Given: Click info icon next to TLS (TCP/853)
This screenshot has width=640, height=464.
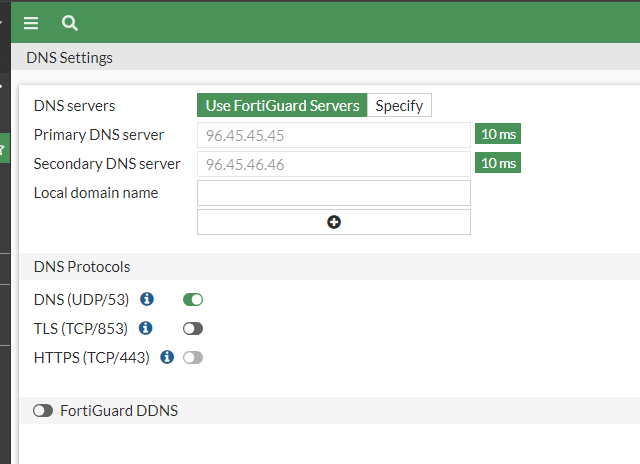Looking at the screenshot, I should pos(146,328).
